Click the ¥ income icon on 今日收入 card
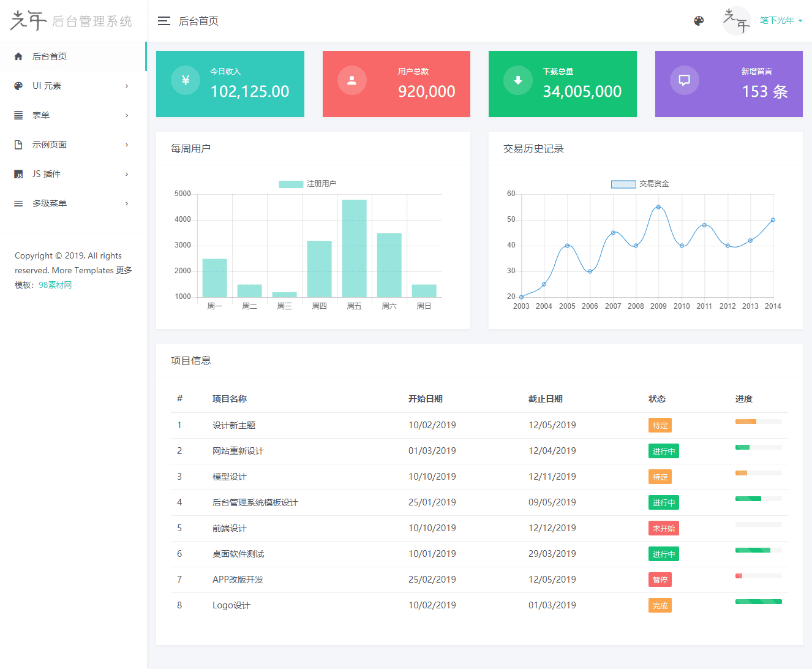This screenshot has height=669, width=812. [x=185, y=80]
